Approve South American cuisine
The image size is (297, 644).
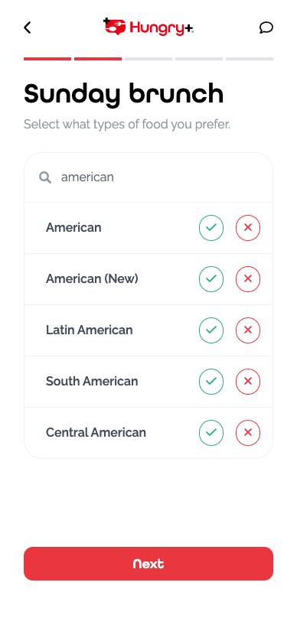click(x=211, y=382)
